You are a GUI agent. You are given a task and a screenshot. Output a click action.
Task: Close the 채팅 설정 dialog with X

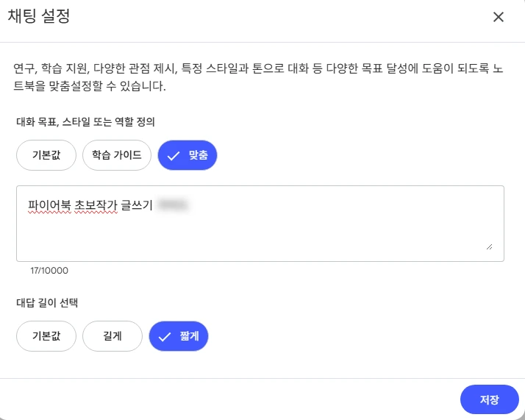[x=499, y=17]
